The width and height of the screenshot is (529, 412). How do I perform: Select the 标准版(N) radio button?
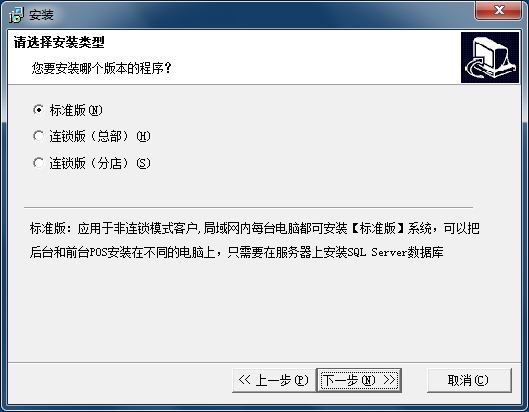38,110
